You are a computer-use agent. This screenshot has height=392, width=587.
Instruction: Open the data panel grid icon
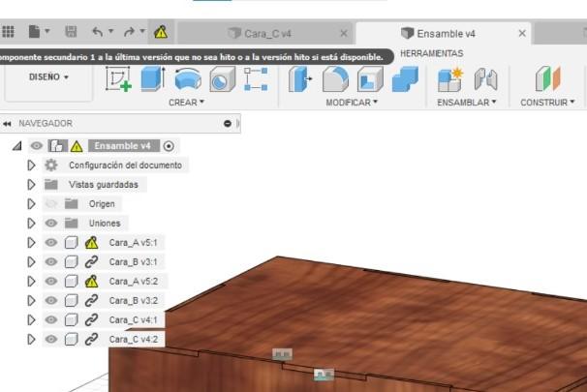click(x=9, y=31)
